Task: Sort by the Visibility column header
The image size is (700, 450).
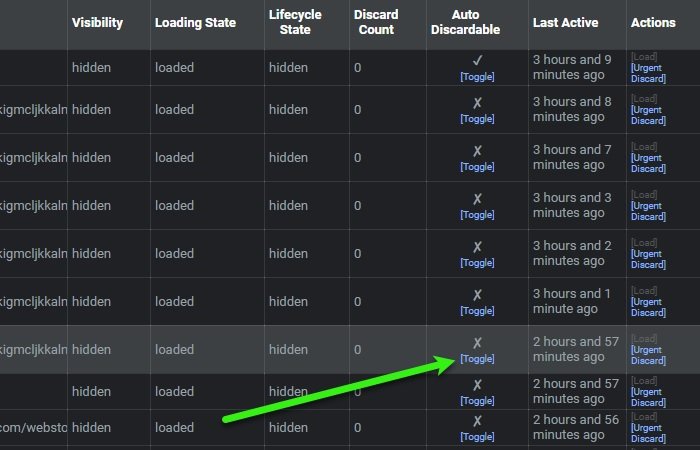Action: click(96, 22)
